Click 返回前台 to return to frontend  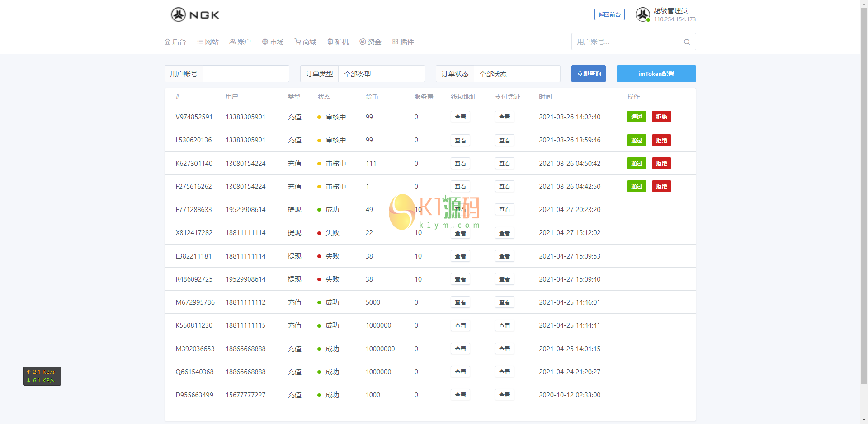point(609,15)
